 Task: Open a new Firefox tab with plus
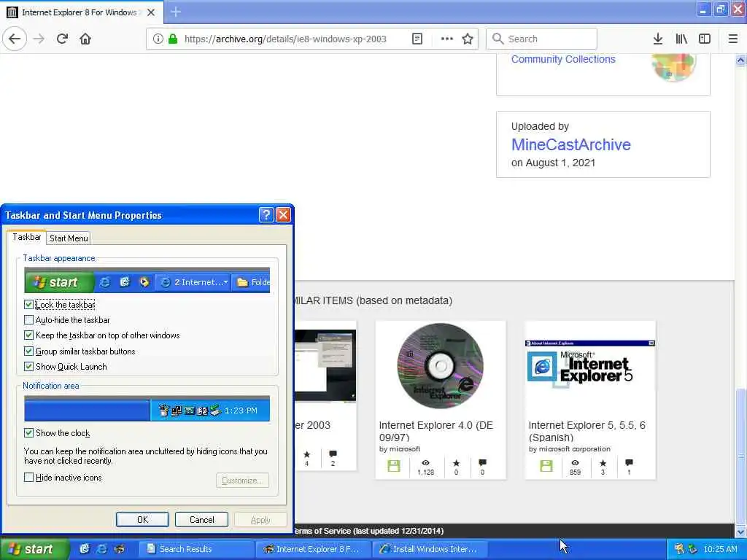tap(176, 12)
